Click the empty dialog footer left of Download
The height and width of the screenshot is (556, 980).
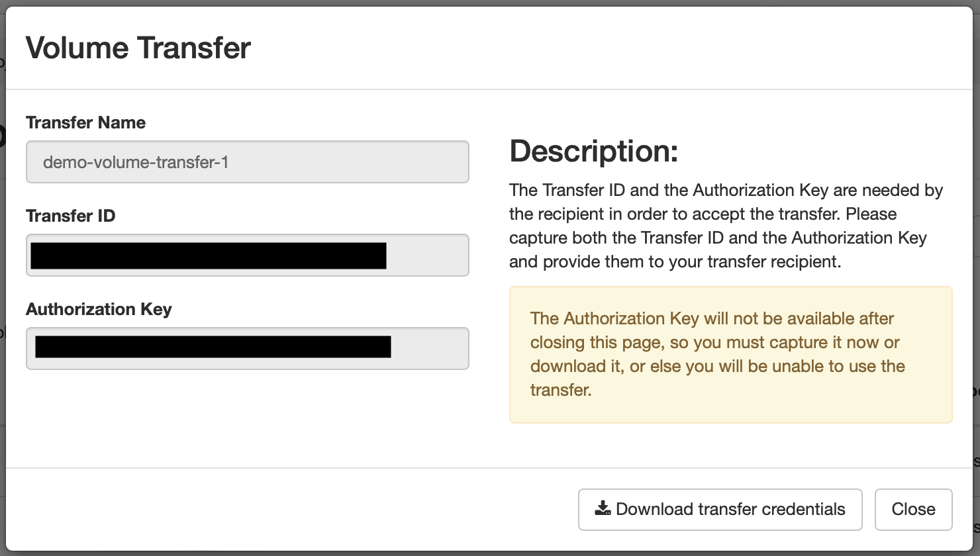pos(291,509)
